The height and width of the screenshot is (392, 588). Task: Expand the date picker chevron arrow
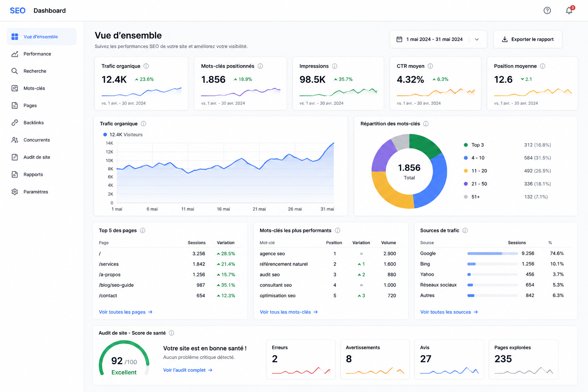477,39
